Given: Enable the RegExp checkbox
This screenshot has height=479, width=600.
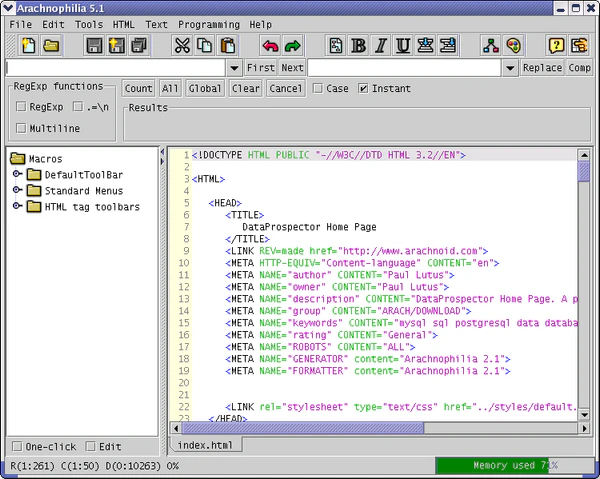Looking at the screenshot, I should point(21,106).
